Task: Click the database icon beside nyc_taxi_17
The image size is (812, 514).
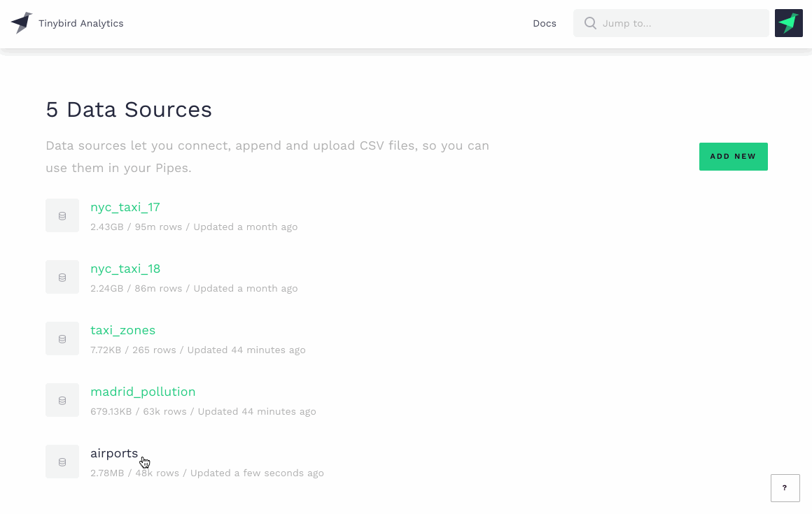Action: point(62,215)
